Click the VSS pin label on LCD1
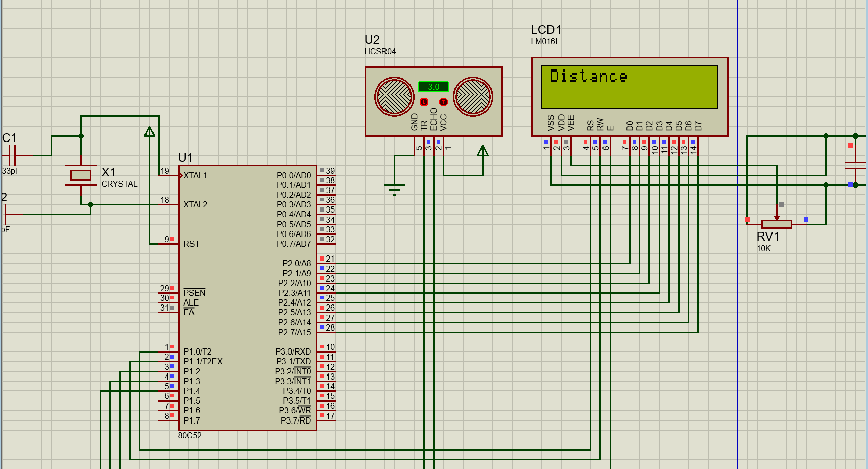The image size is (868, 469). coord(551,123)
